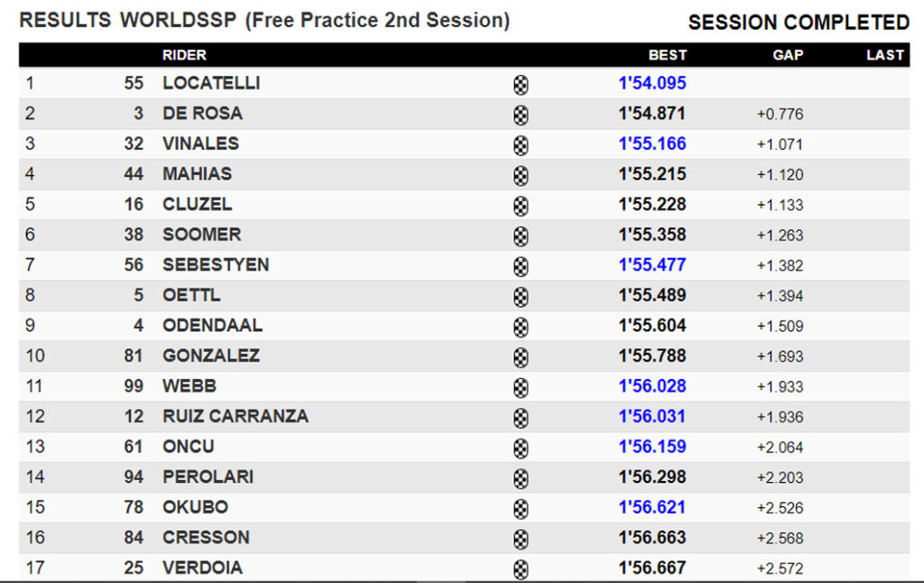The height and width of the screenshot is (583, 924).
Task: Click the BEST column header
Action: [667, 55]
